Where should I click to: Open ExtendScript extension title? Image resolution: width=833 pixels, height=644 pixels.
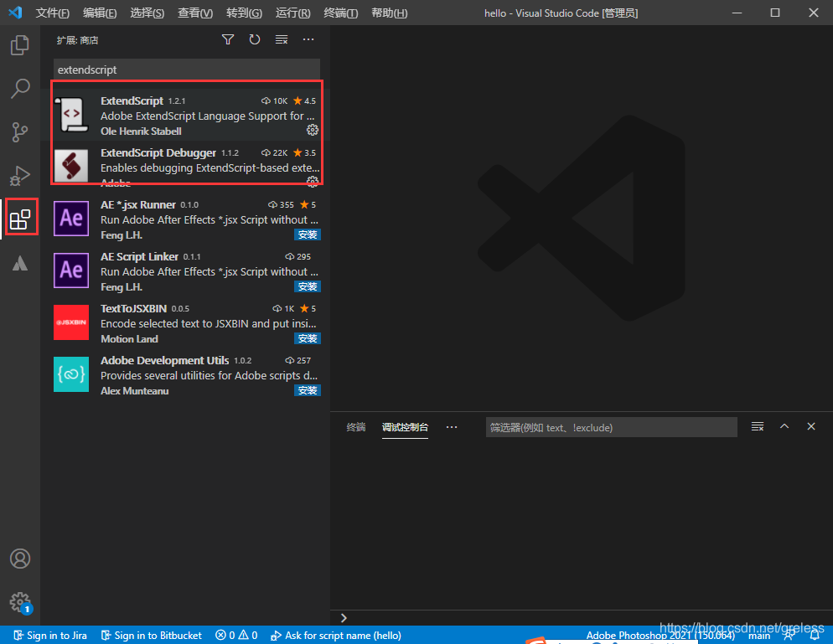(x=132, y=100)
